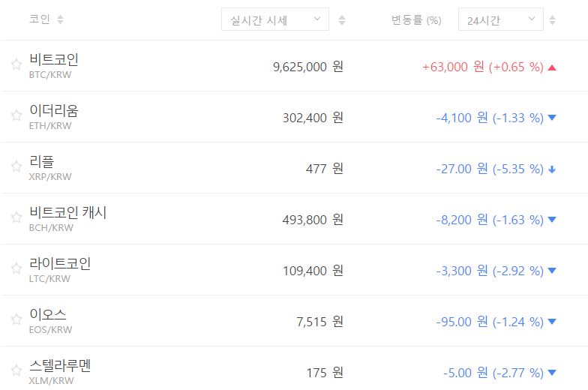Sort by price using the 실시간 시세 sort arrows
Viewport: 588px width, 390px height.
[x=342, y=20]
